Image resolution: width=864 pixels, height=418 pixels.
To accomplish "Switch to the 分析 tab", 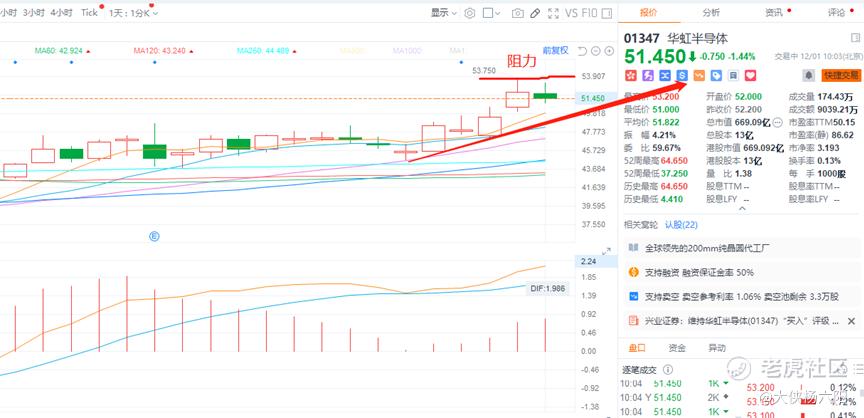I will point(711,13).
